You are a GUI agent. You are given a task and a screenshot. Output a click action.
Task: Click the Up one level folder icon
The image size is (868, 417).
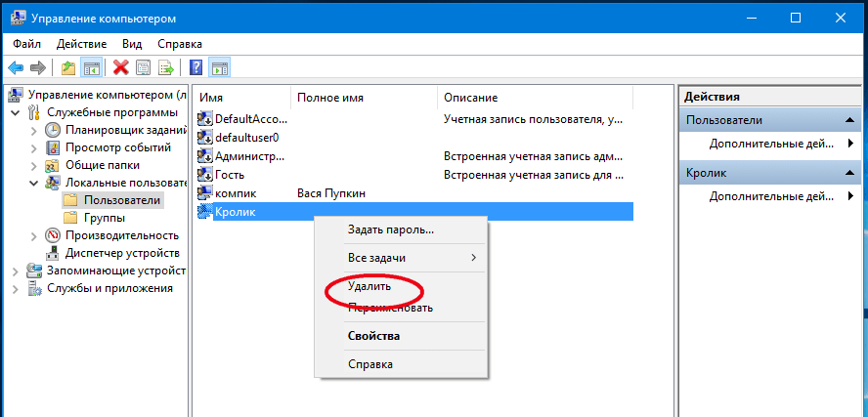click(x=67, y=67)
